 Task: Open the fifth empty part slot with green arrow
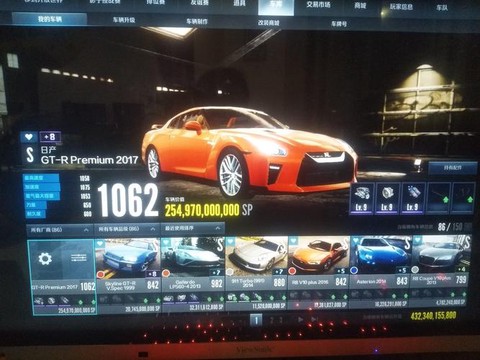(463, 198)
